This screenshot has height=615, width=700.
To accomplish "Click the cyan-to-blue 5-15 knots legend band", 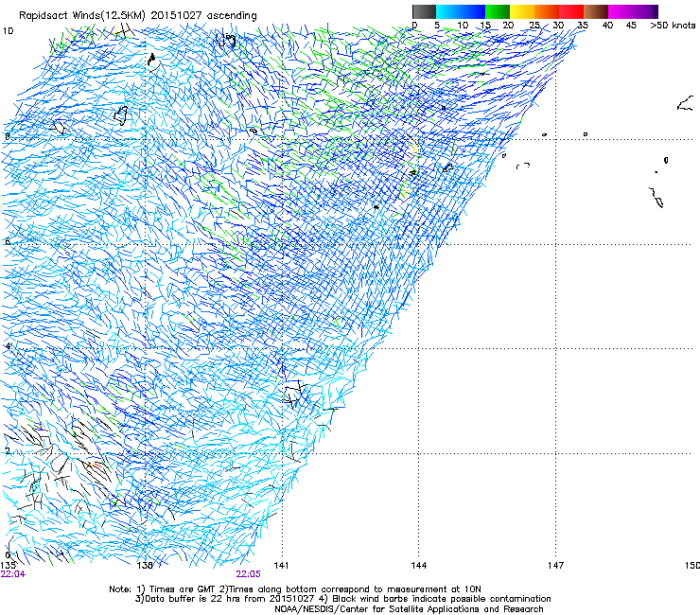I will click(x=461, y=11).
